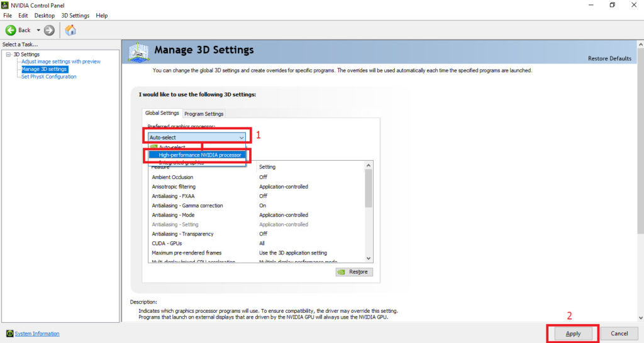Click the settings list scrollbar thumb
The width and height of the screenshot is (644, 343).
369,188
